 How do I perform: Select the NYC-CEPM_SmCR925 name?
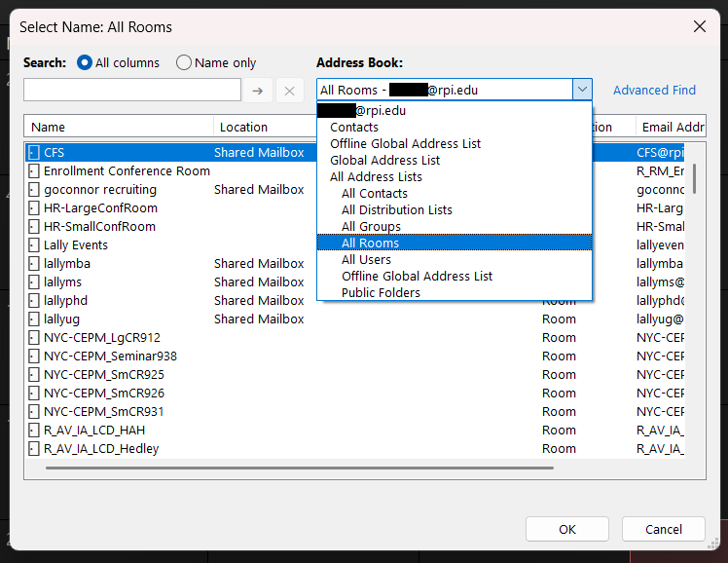(103, 375)
